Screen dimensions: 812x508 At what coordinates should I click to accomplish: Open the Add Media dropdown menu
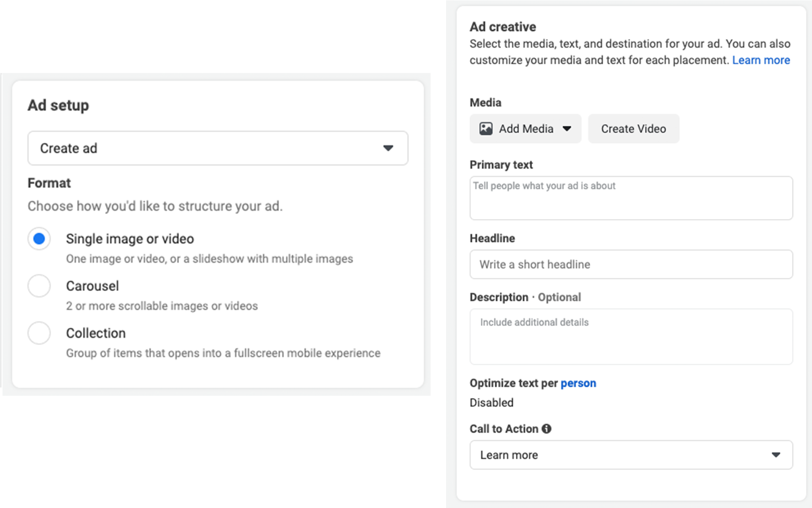point(525,128)
